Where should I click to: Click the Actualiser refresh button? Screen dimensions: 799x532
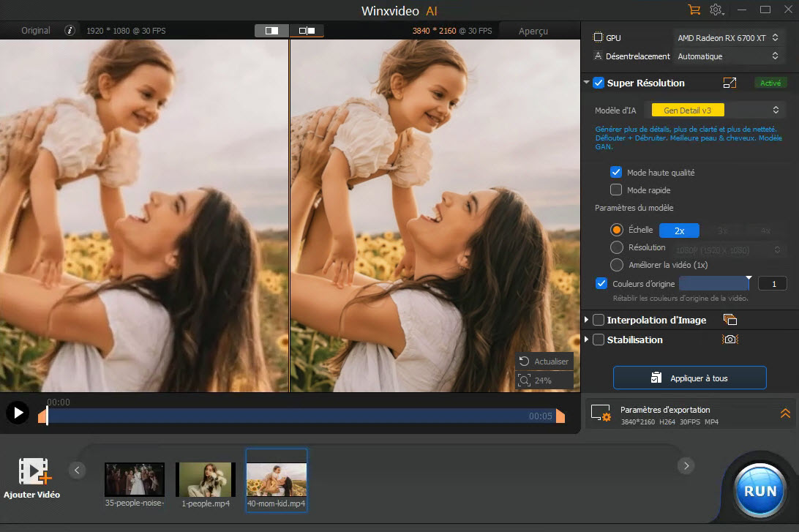544,361
